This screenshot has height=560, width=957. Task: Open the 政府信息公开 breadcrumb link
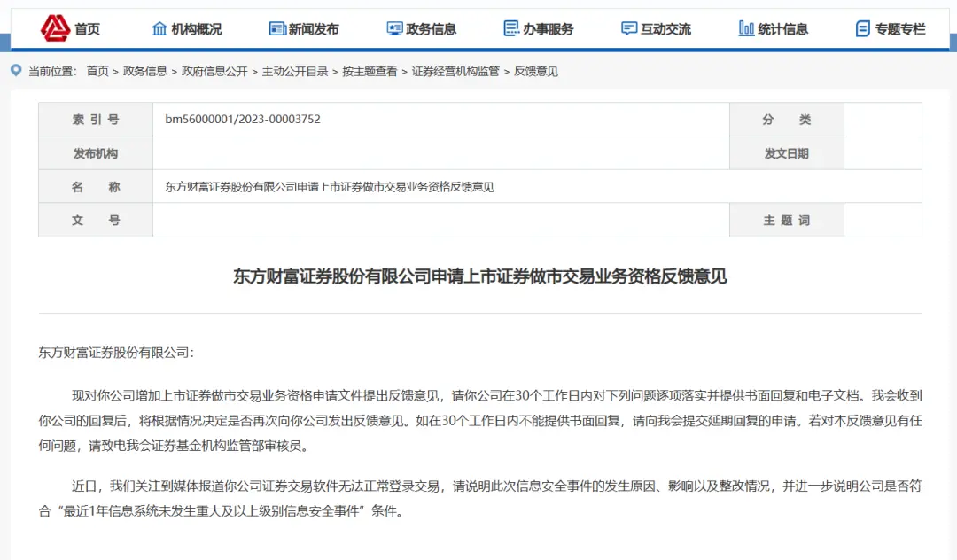[x=214, y=72]
